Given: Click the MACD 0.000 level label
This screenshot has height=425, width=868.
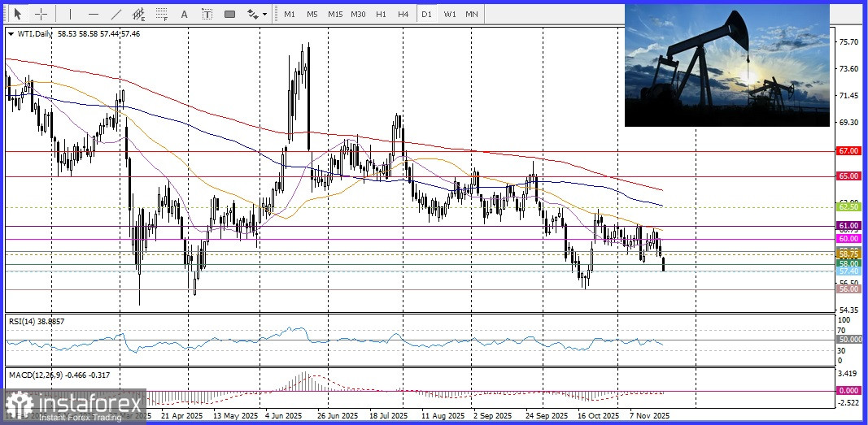Looking at the screenshot, I should click(848, 390).
